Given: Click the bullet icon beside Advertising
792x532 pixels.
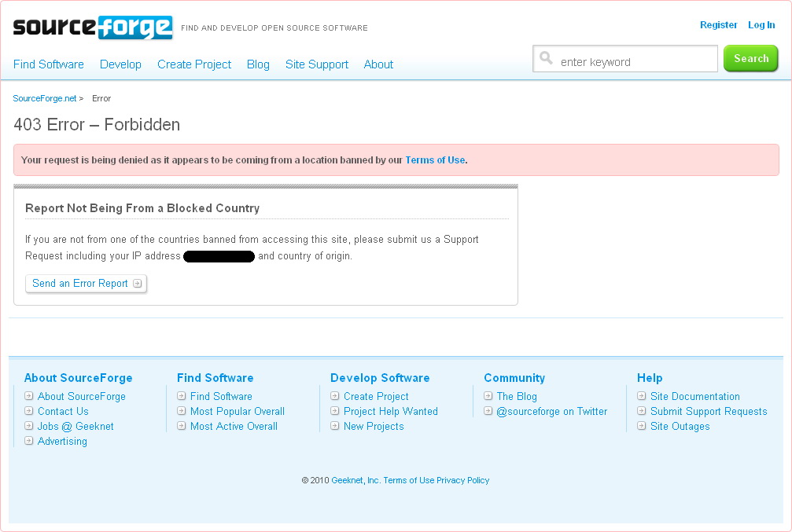Looking at the screenshot, I should pos(29,441).
